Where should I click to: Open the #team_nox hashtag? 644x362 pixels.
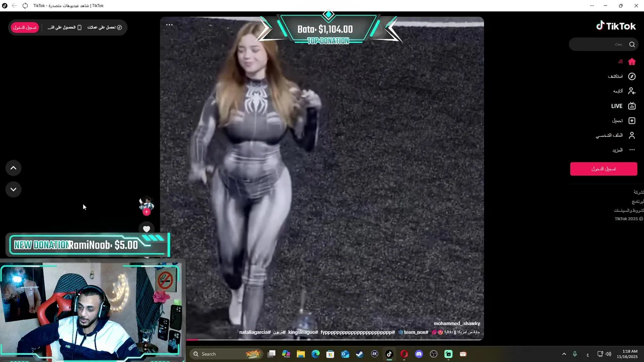point(416,332)
